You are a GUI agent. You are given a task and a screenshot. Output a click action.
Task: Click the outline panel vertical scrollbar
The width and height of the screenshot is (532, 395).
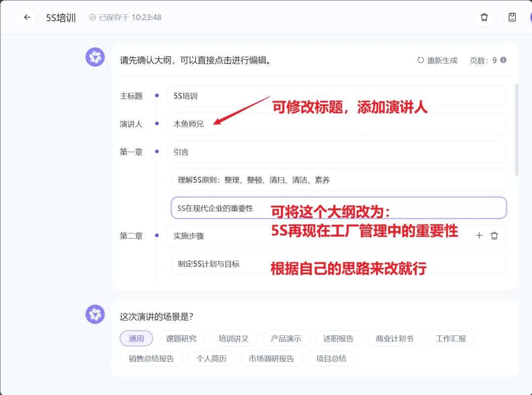[516, 131]
